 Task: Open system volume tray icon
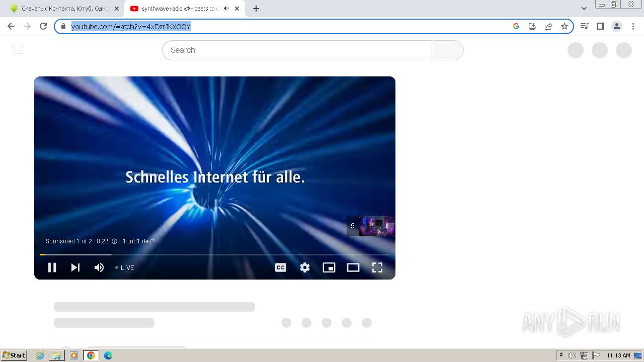(x=572, y=355)
